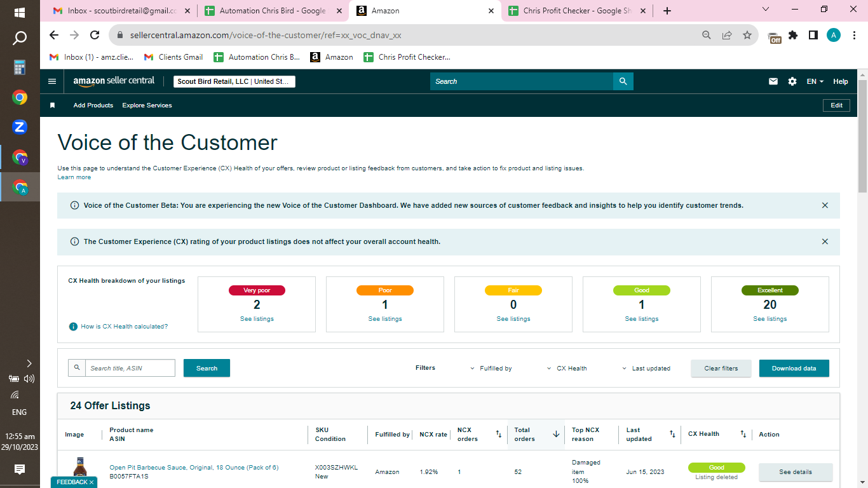Screen dimensions: 868x488
Task: Expand the CX Health filter dropdown
Action: [x=567, y=369]
